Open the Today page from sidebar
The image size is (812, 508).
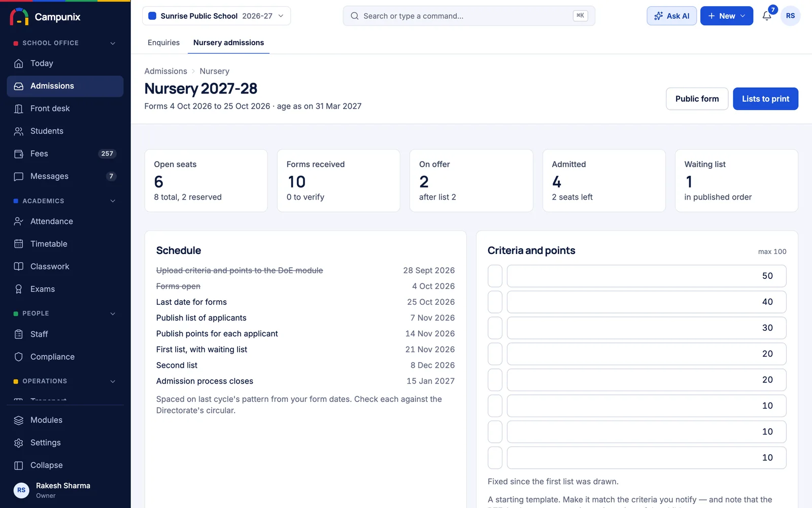pos(65,63)
